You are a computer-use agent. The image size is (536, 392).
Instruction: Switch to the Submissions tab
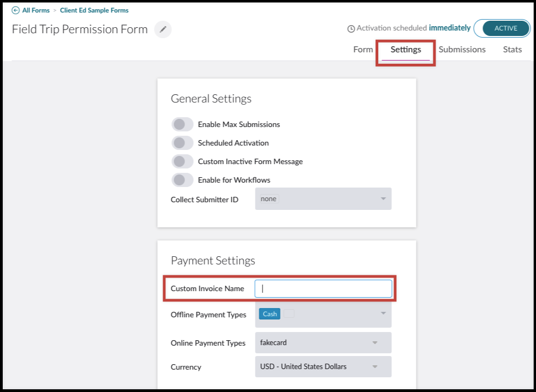pos(462,50)
